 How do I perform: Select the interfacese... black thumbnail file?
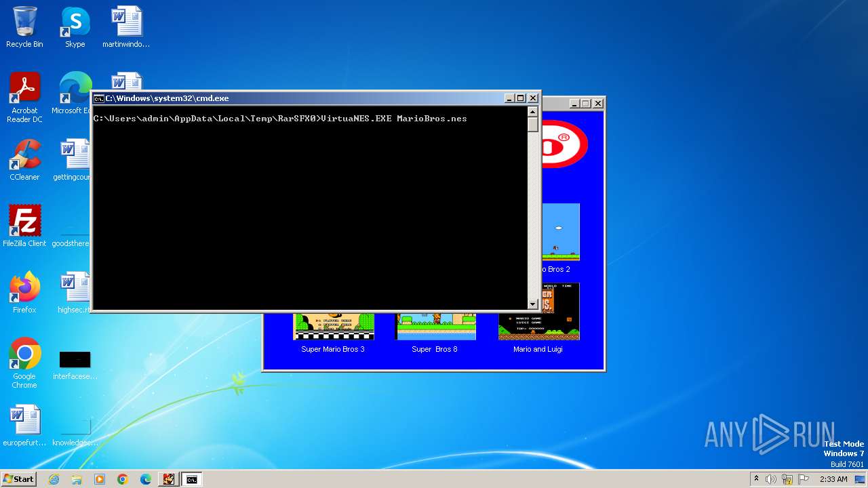pos(75,365)
